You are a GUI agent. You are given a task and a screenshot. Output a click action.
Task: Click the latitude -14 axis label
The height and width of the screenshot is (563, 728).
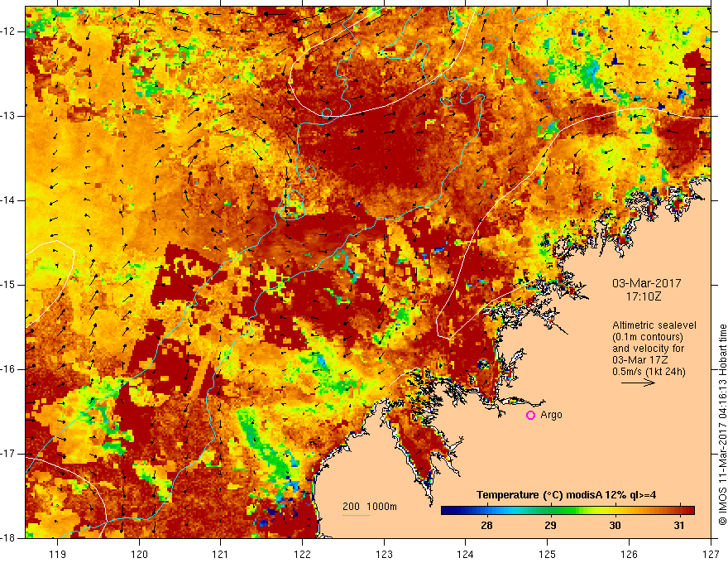coord(8,200)
